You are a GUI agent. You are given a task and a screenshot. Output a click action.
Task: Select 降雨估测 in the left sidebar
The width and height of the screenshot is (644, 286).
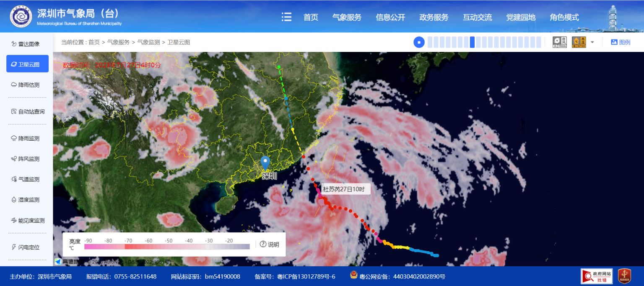[x=28, y=85]
